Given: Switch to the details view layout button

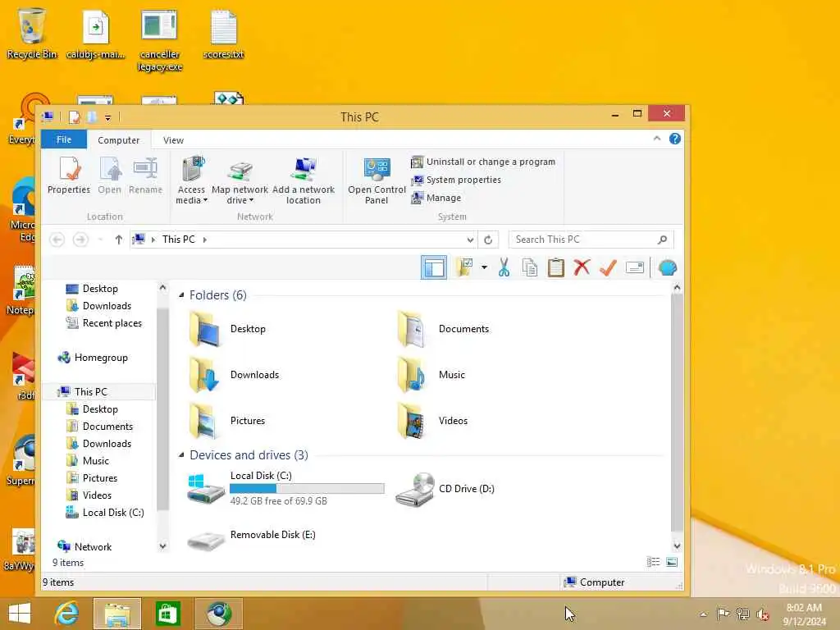Looking at the screenshot, I should (x=653, y=562).
